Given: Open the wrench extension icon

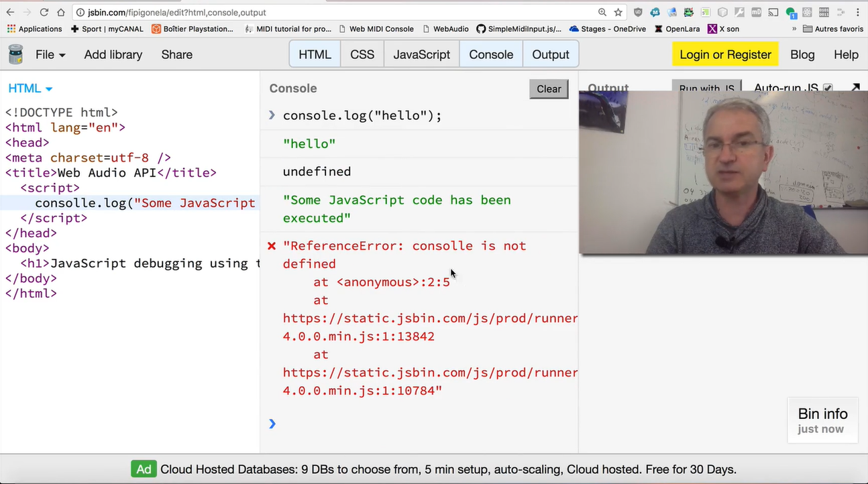Looking at the screenshot, I should coord(739,12).
